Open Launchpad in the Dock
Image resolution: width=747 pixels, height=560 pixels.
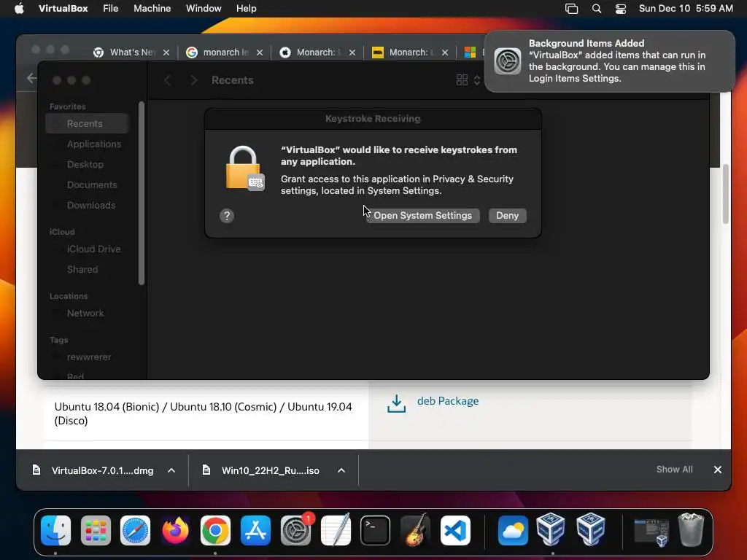(x=96, y=530)
